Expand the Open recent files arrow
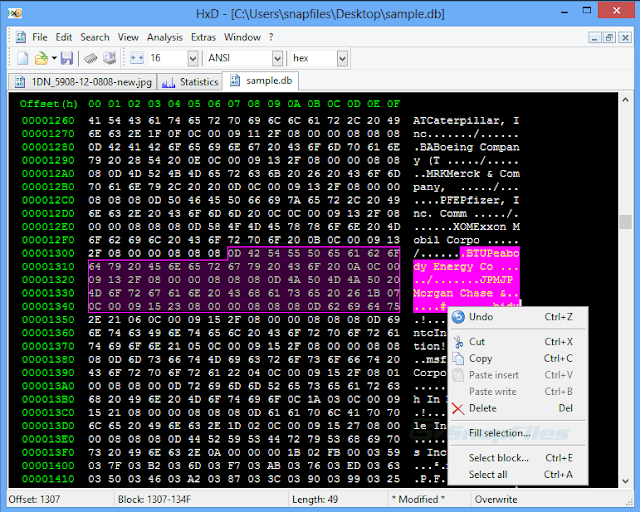 [54, 58]
